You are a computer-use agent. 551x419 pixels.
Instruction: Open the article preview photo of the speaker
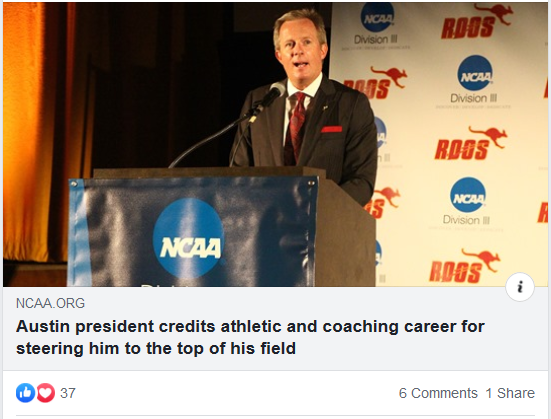(x=276, y=144)
